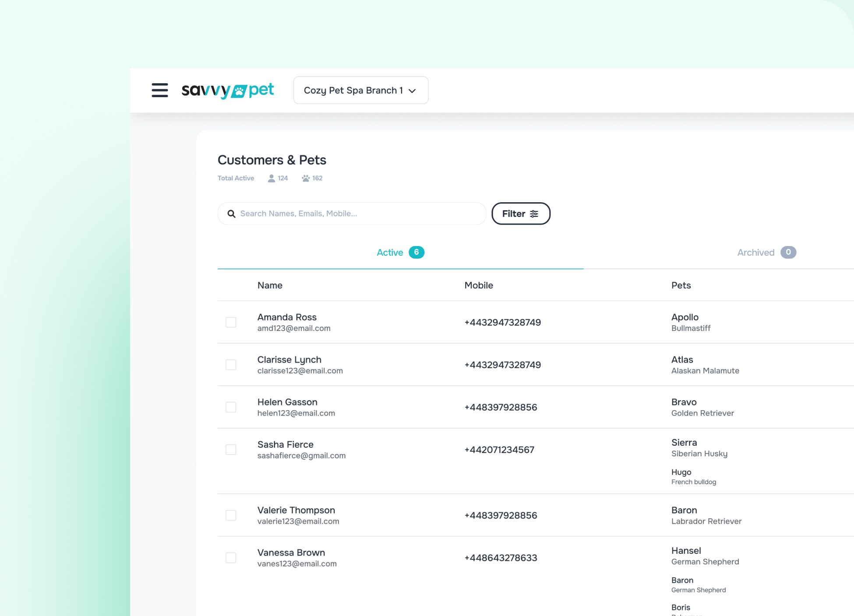This screenshot has height=616, width=854.
Task: Open Vanessa Brown's pet Baron
Action: coord(699,585)
